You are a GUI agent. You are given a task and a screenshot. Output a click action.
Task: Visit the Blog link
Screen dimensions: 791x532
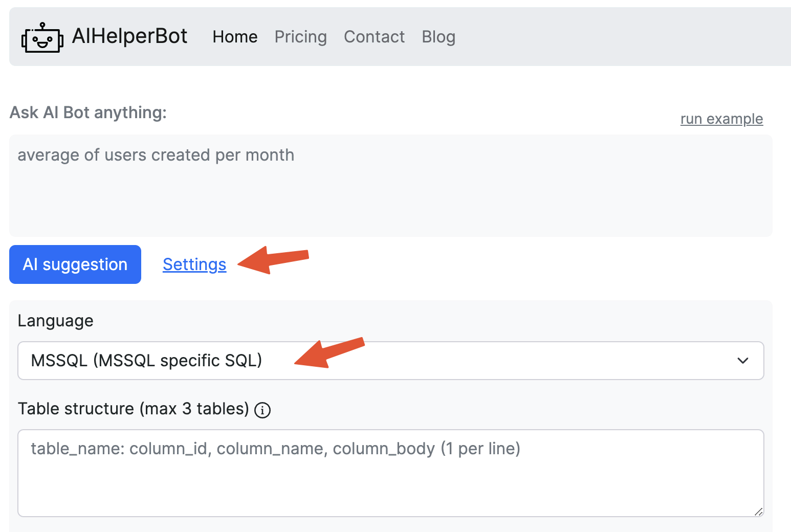click(438, 37)
